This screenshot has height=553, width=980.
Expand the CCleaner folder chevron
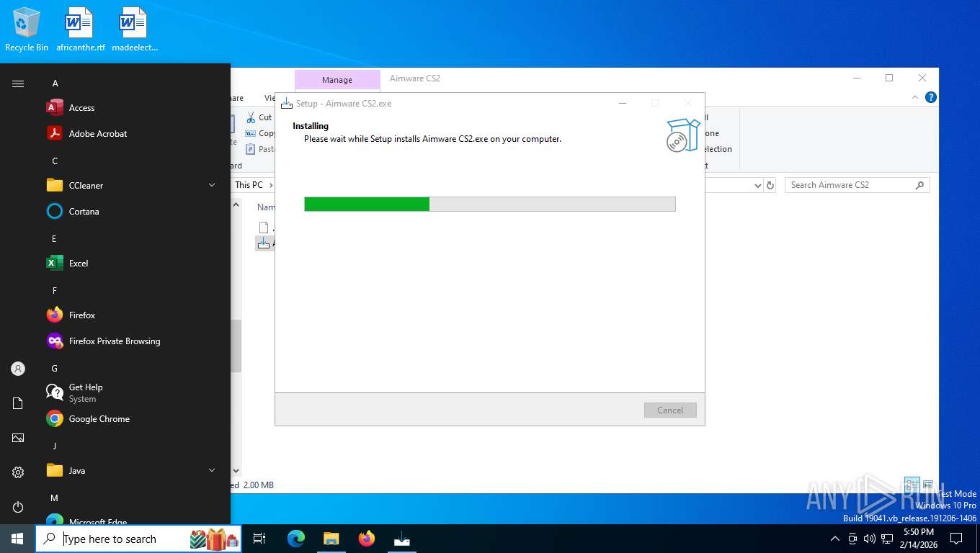212,186
